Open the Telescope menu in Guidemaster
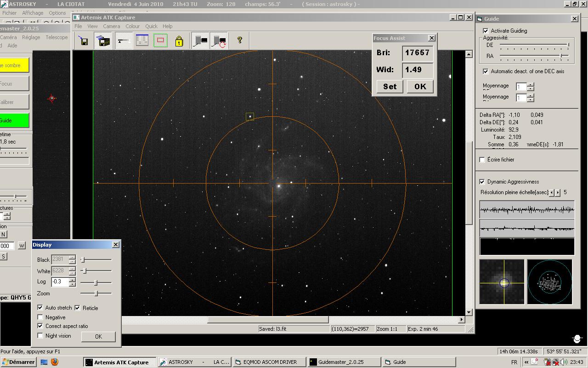 point(57,37)
